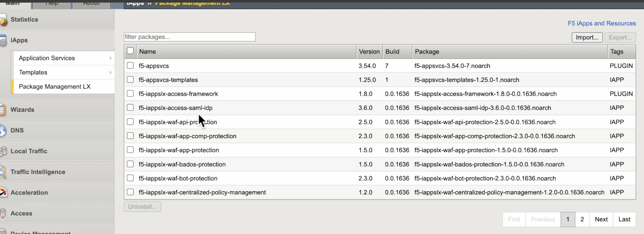Click the Local Traffic icon
The image size is (644, 234).
point(3,151)
